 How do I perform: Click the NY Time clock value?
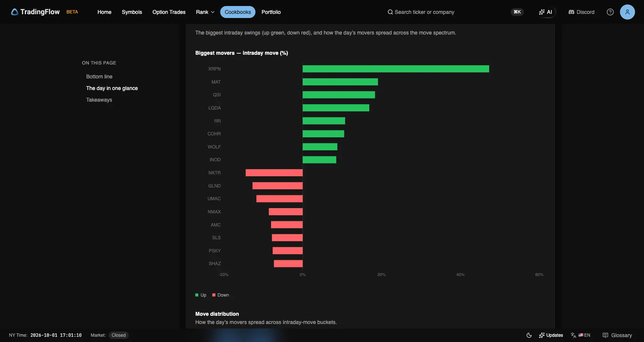coord(56,335)
